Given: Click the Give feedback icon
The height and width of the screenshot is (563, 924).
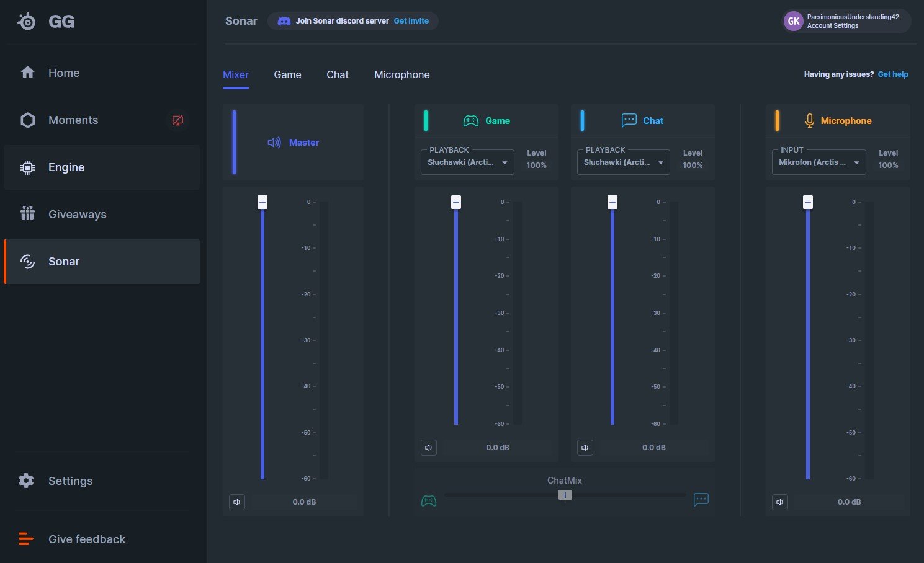Looking at the screenshot, I should pos(26,539).
